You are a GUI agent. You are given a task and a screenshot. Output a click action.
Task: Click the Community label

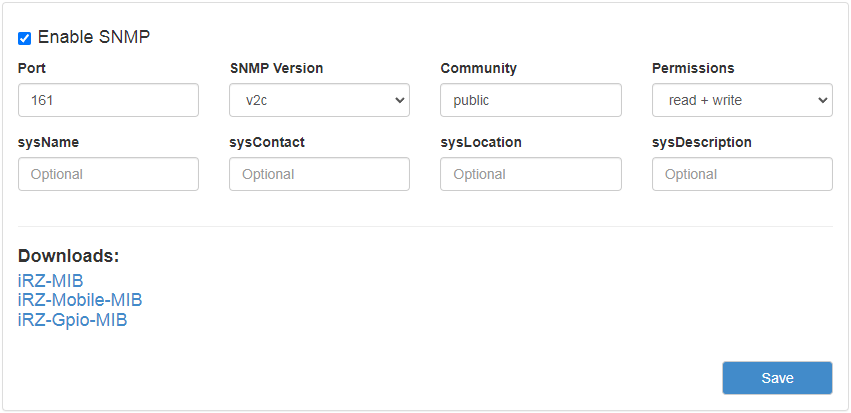click(x=479, y=68)
